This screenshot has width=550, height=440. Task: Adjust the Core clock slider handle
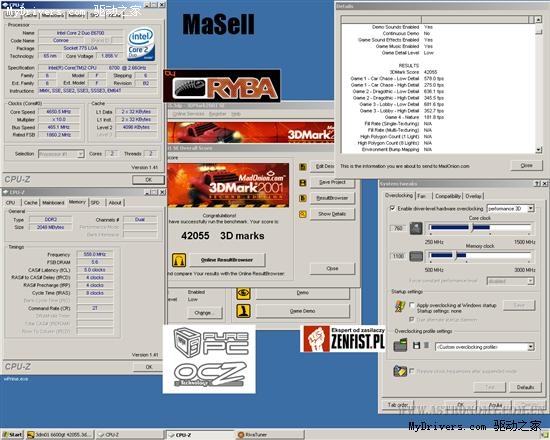pyautogui.click(x=472, y=228)
